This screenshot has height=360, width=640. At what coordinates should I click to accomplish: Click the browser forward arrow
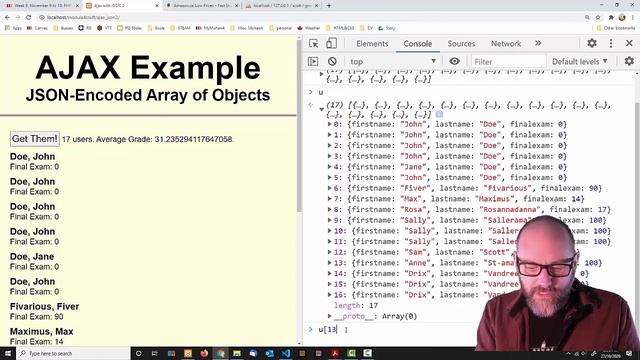(x=18, y=17)
